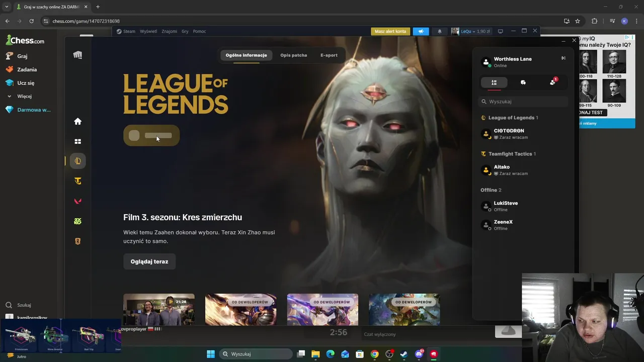Image resolution: width=644 pixels, height=362 pixels.
Task: Click the Oglądaj teraz button
Action: click(149, 261)
